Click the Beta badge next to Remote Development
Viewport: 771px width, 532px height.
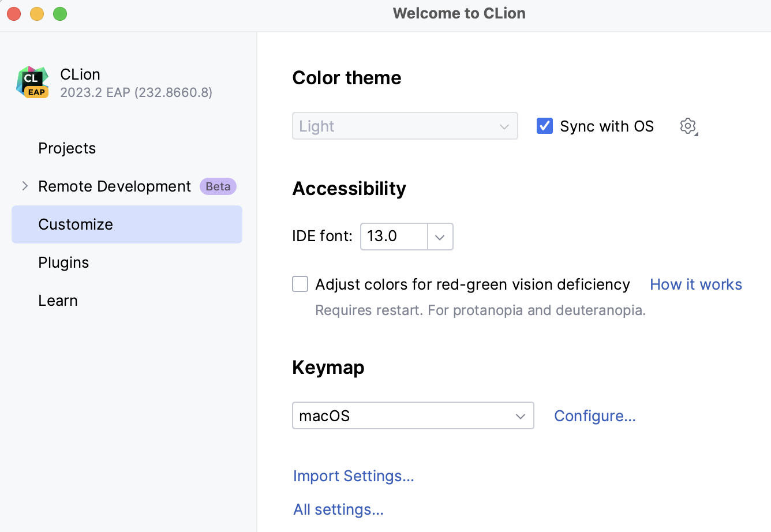coord(218,186)
